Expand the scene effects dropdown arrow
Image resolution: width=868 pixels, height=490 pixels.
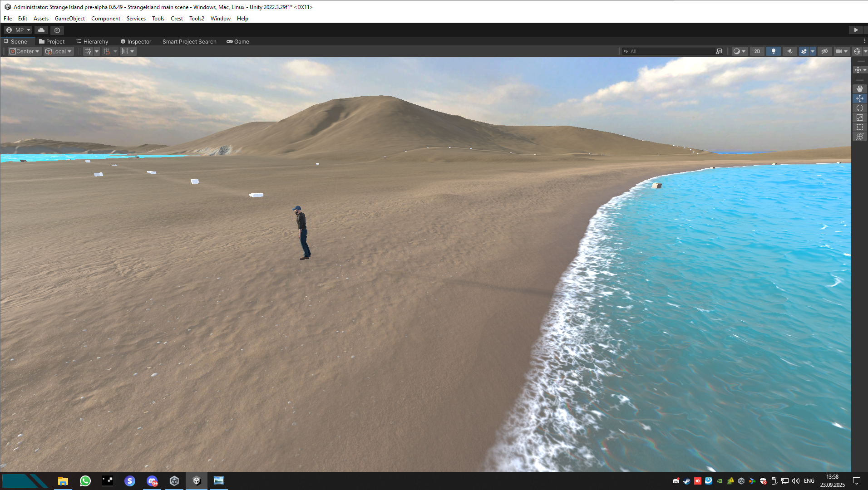(813, 51)
